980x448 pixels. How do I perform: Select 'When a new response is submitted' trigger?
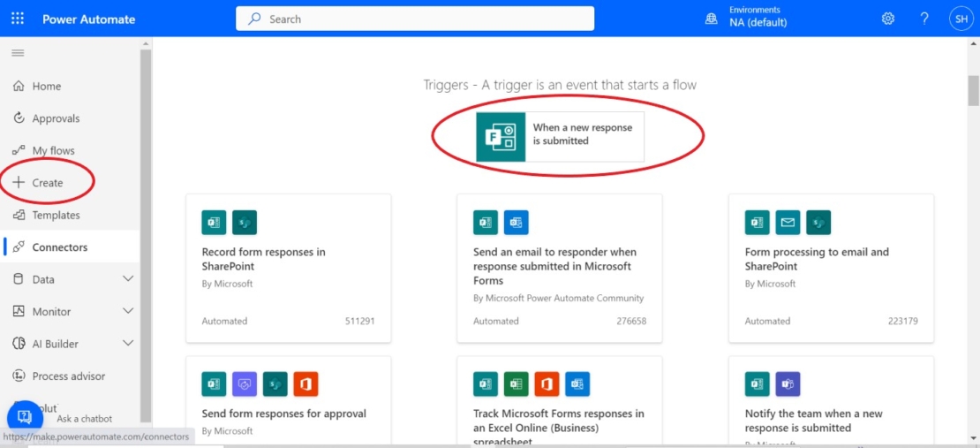pos(583,134)
